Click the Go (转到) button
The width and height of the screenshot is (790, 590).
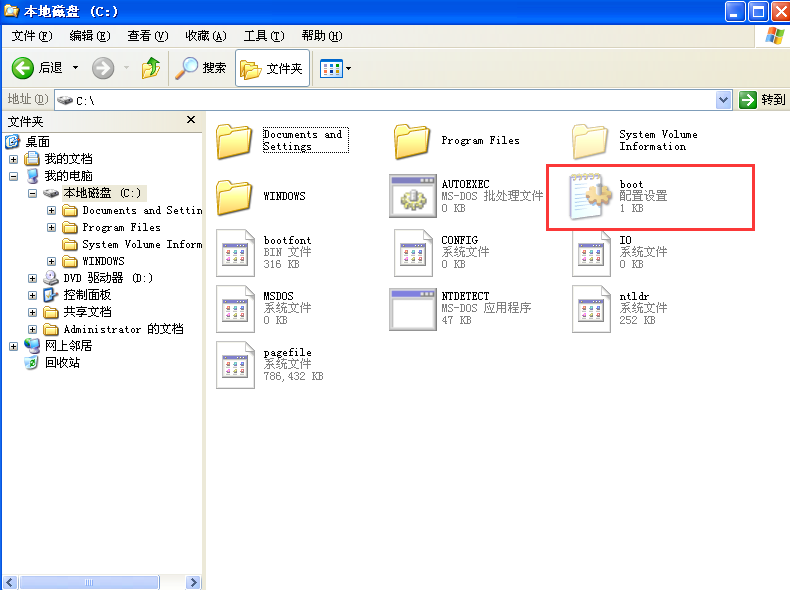pyautogui.click(x=762, y=100)
